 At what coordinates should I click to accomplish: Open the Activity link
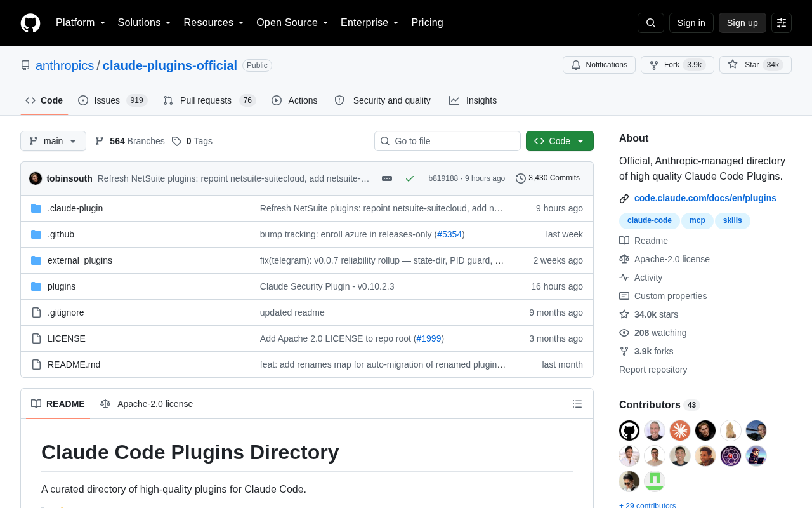pyautogui.click(x=641, y=277)
